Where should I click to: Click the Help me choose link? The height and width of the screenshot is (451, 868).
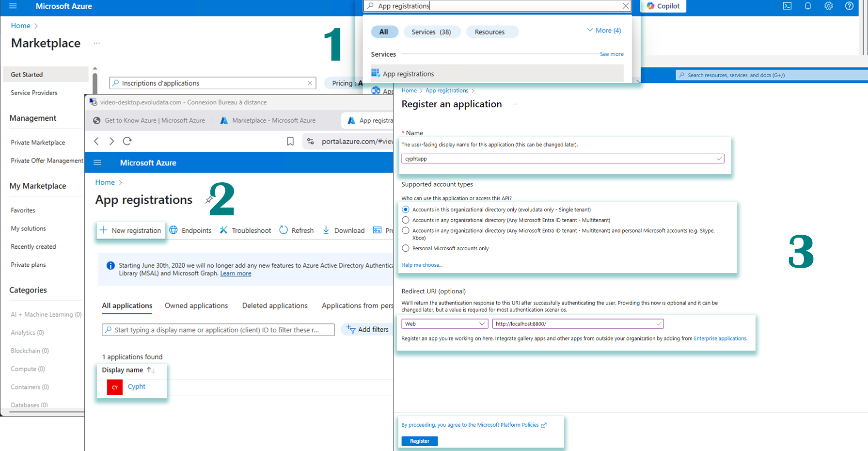(x=422, y=265)
